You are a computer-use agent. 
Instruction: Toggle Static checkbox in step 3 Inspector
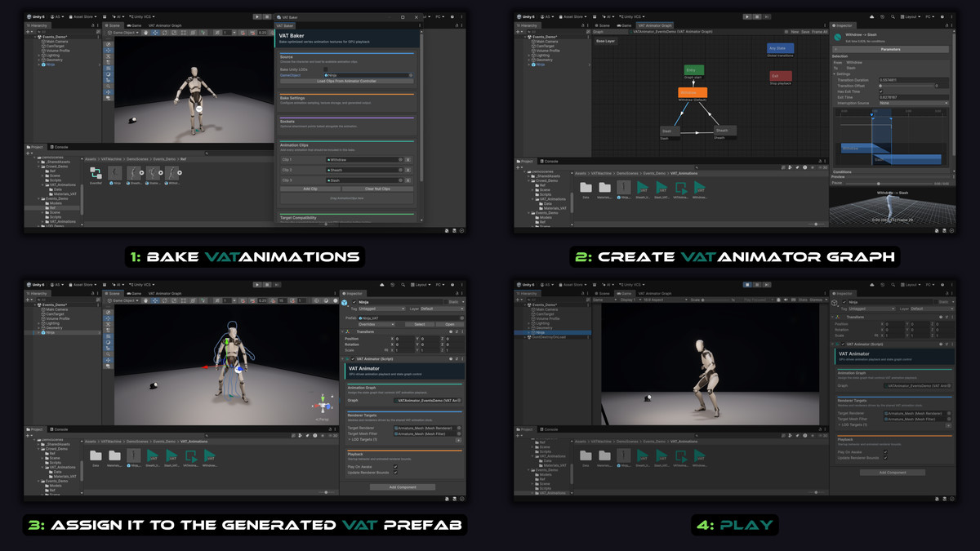[446, 302]
